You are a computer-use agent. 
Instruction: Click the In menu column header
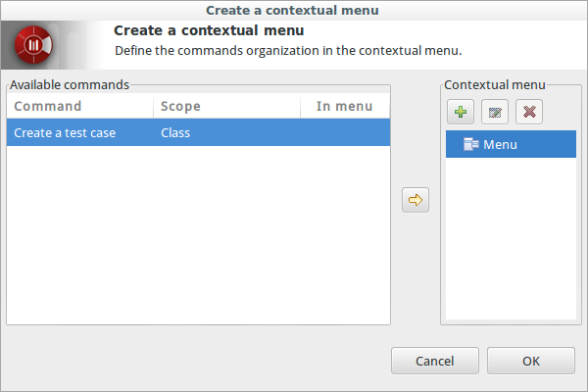[345, 106]
